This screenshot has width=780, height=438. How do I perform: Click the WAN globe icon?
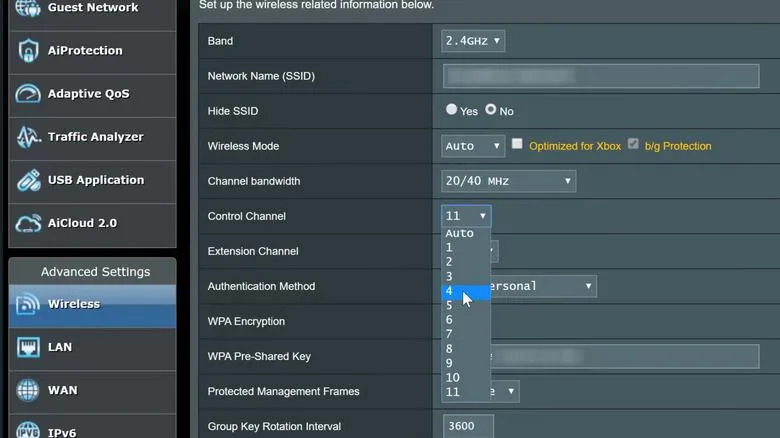28,390
